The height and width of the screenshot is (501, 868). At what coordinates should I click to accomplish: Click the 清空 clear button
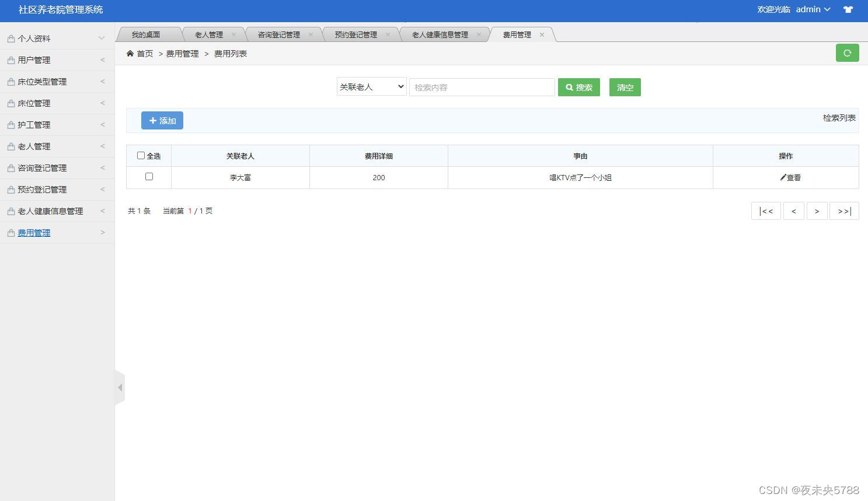tap(625, 87)
